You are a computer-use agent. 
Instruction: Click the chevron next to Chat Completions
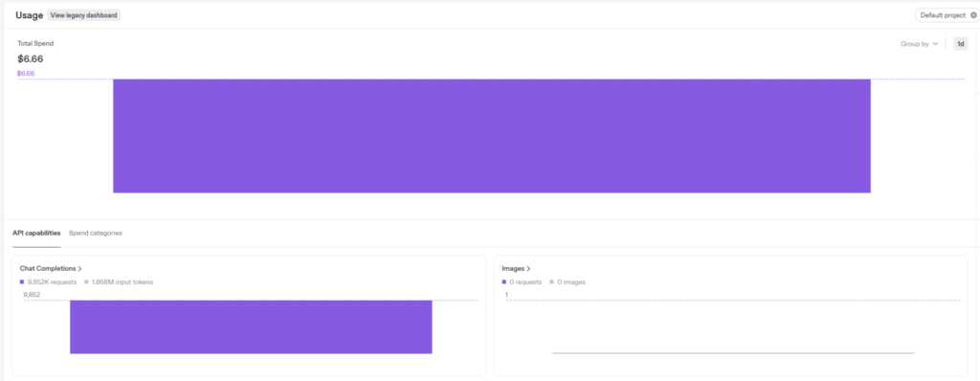(80, 268)
